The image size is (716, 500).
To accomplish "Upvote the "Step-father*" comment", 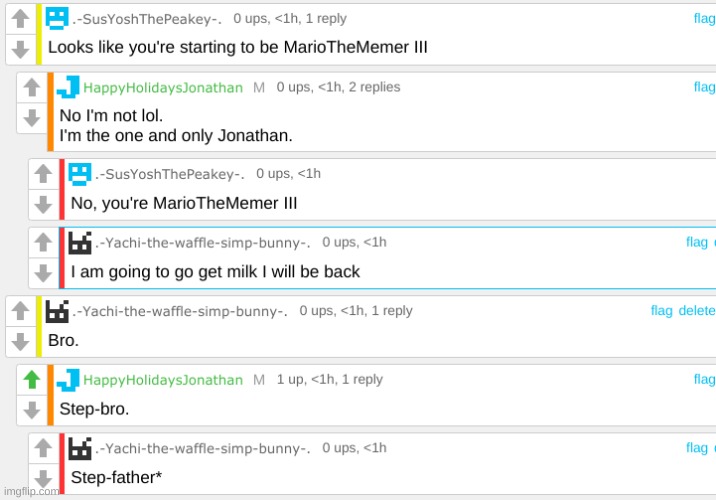I will pos(43,448).
